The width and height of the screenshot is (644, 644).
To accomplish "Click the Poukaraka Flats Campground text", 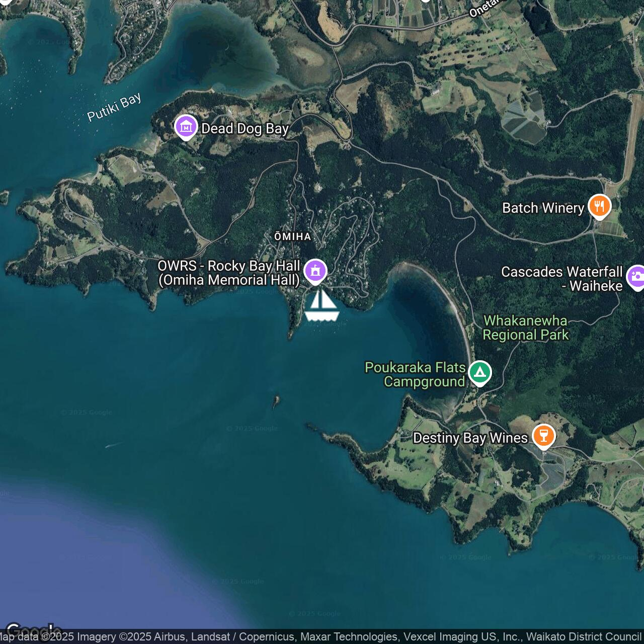I will [415, 374].
